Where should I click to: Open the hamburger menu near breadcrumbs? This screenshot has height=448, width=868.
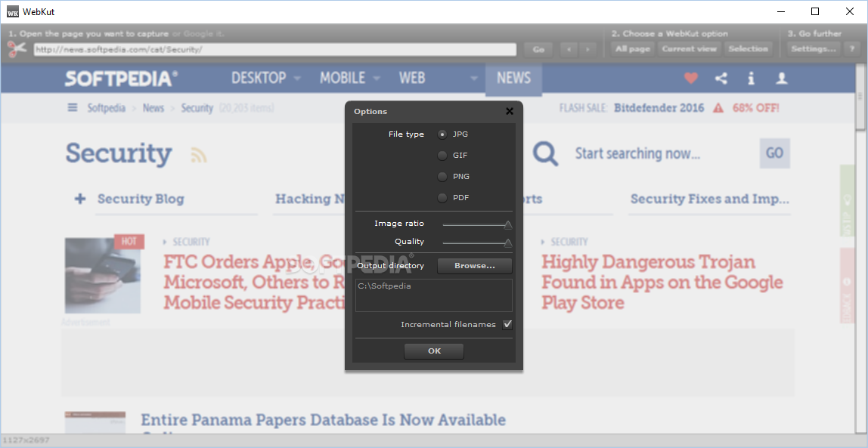(x=73, y=107)
